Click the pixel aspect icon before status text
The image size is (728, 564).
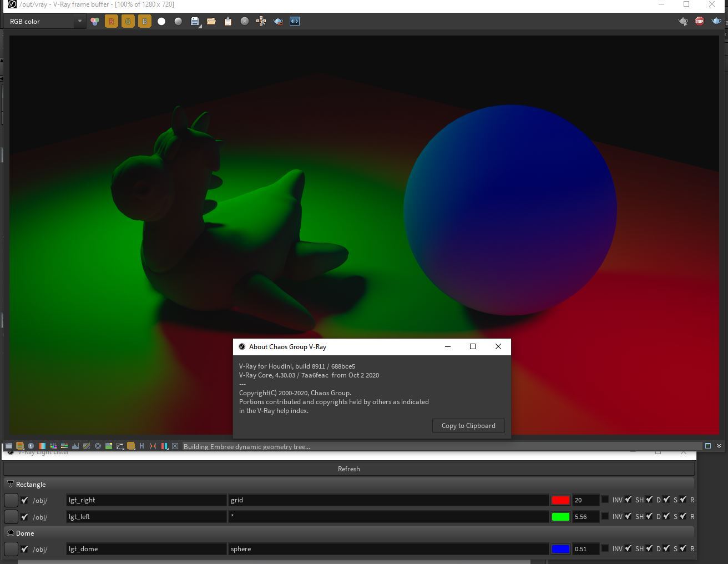coord(175,446)
